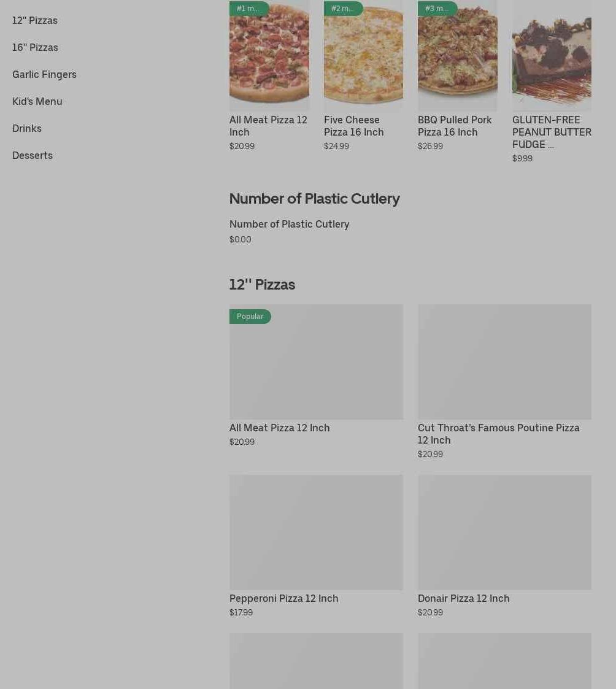616x689 pixels.
Task: Navigate to Desserts sidebar category
Action: pyautogui.click(x=33, y=155)
